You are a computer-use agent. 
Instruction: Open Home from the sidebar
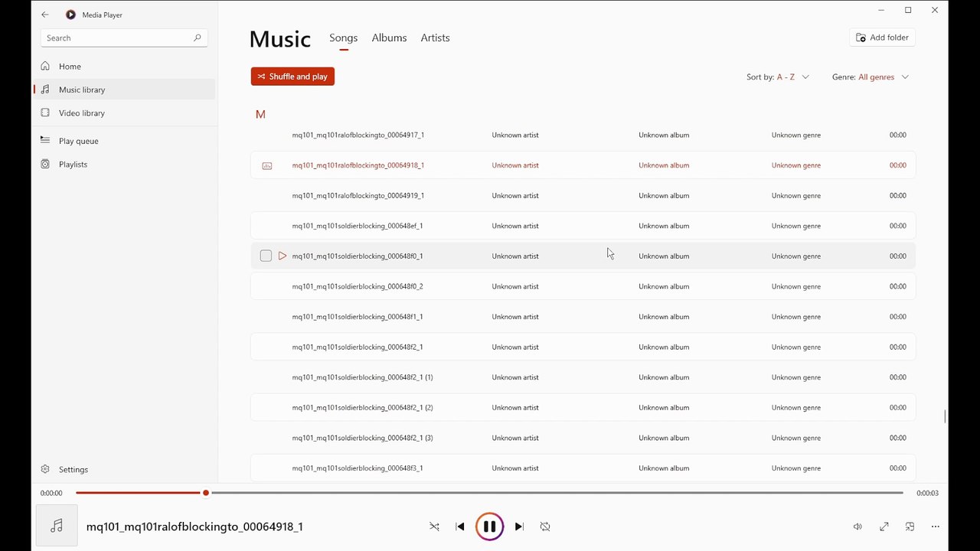pyautogui.click(x=124, y=66)
